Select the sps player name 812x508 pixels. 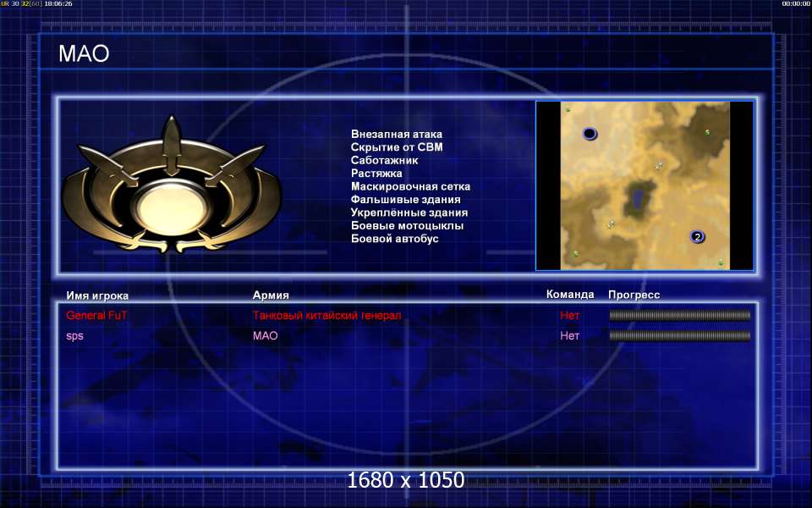74,336
